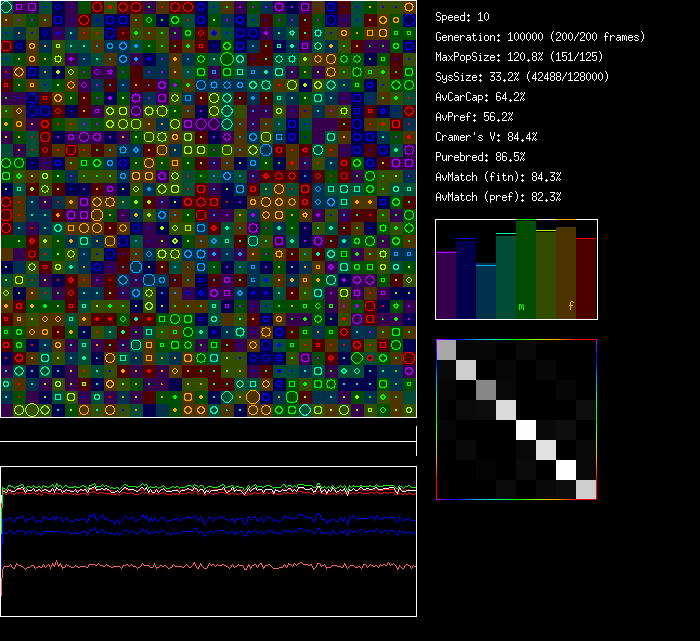Click the bottom-right diagonal cell of the matrix
The image size is (700, 641).
coord(586,489)
